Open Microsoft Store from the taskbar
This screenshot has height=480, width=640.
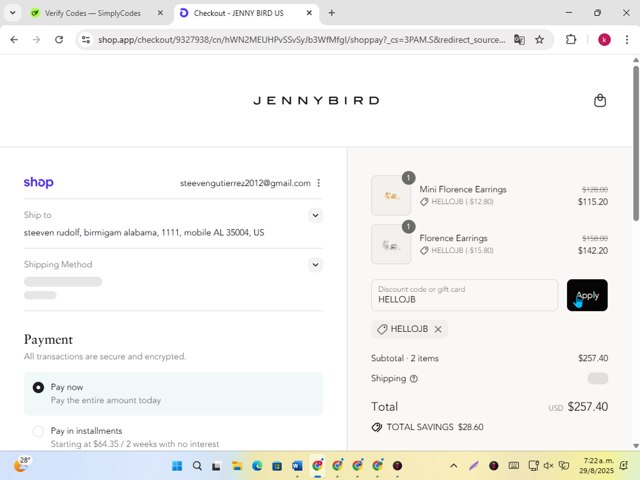click(x=277, y=466)
